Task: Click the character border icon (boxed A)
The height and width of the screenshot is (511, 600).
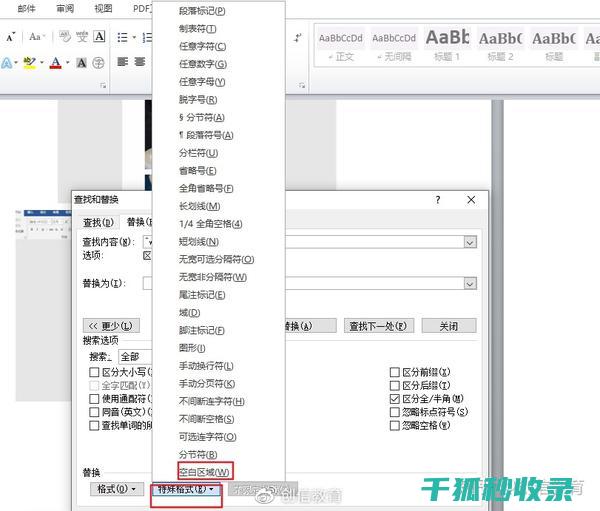Action: [99, 37]
